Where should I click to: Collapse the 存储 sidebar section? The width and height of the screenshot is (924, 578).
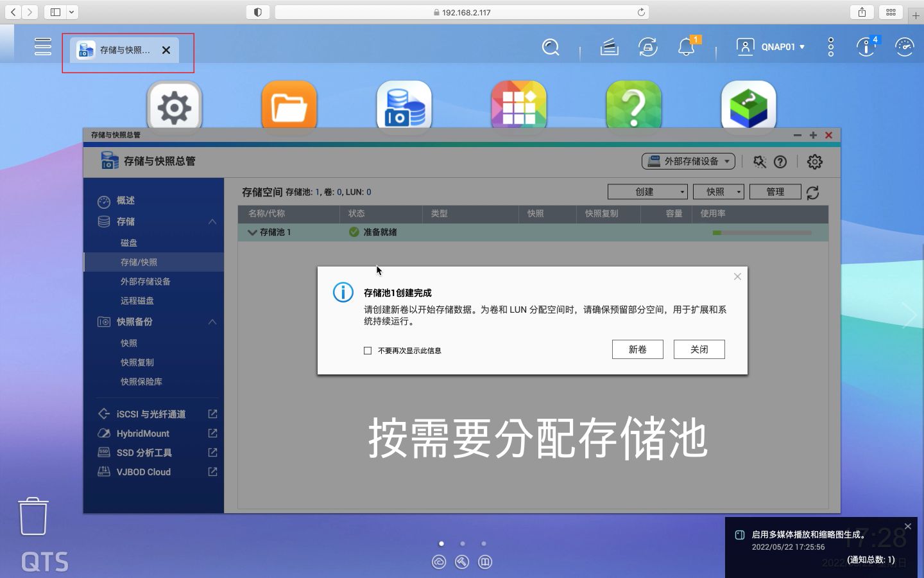point(212,221)
